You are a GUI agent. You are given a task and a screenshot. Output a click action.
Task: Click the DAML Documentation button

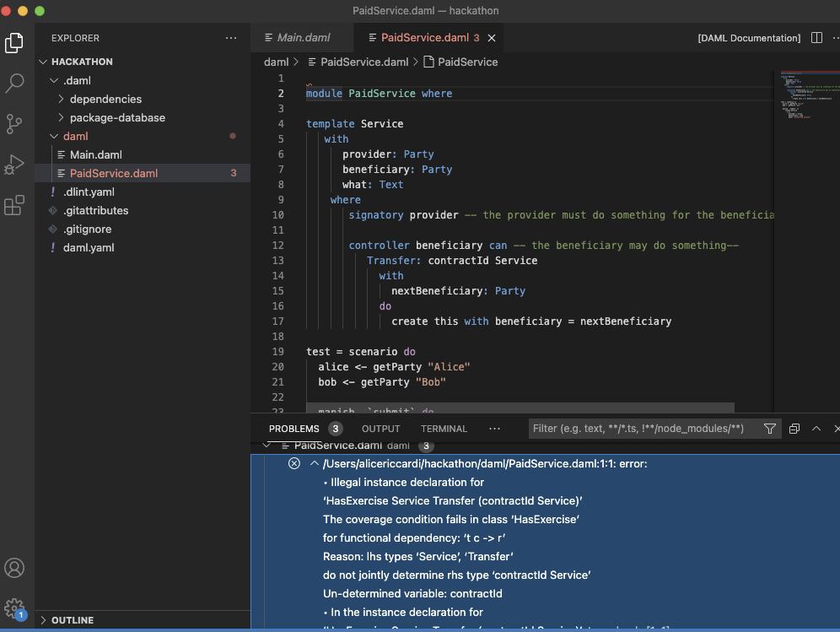click(x=748, y=38)
